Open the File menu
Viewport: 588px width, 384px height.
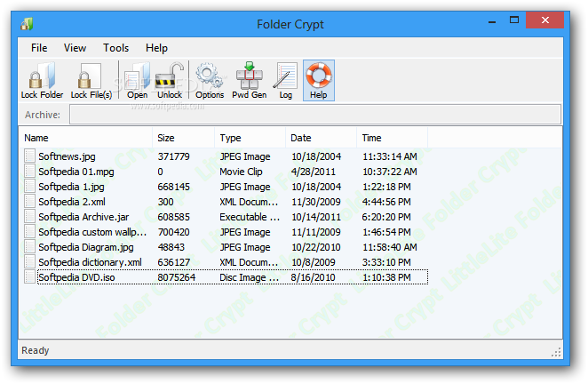pos(39,48)
